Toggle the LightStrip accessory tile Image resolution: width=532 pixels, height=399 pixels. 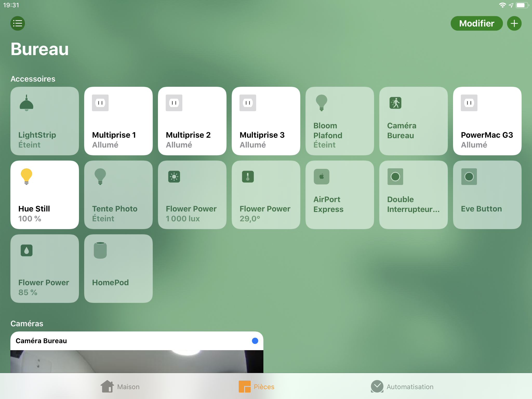45,121
